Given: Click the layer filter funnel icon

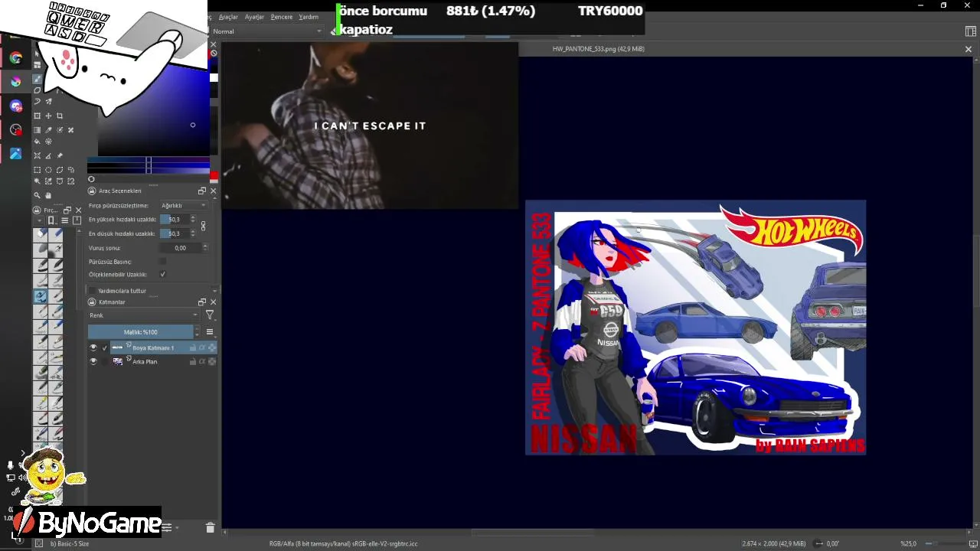Looking at the screenshot, I should [x=210, y=315].
